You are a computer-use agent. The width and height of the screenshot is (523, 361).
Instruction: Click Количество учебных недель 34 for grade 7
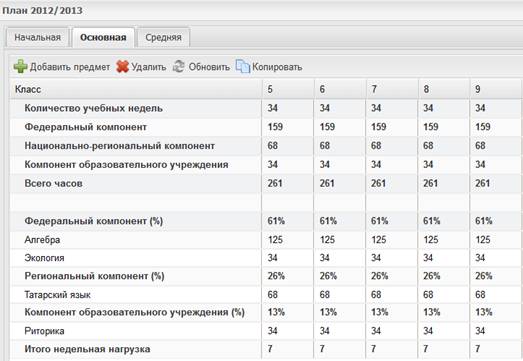(376, 108)
